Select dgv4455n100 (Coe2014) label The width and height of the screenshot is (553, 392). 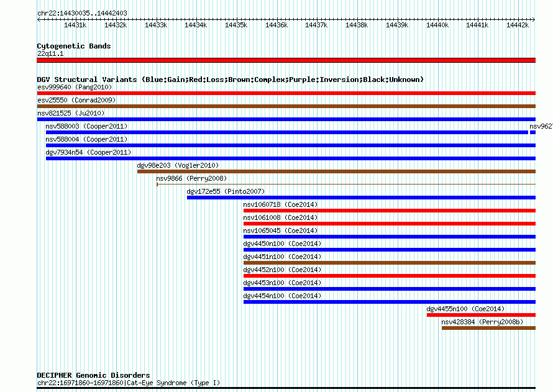(465, 309)
